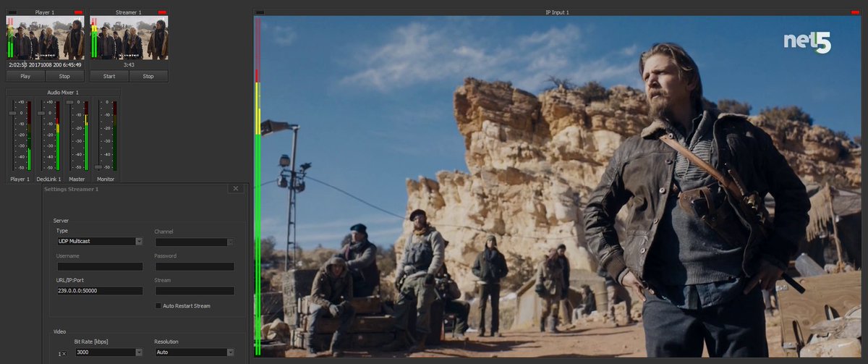Click the red status indicator on Player 1
The width and height of the screenshot is (868, 364).
pos(78,12)
